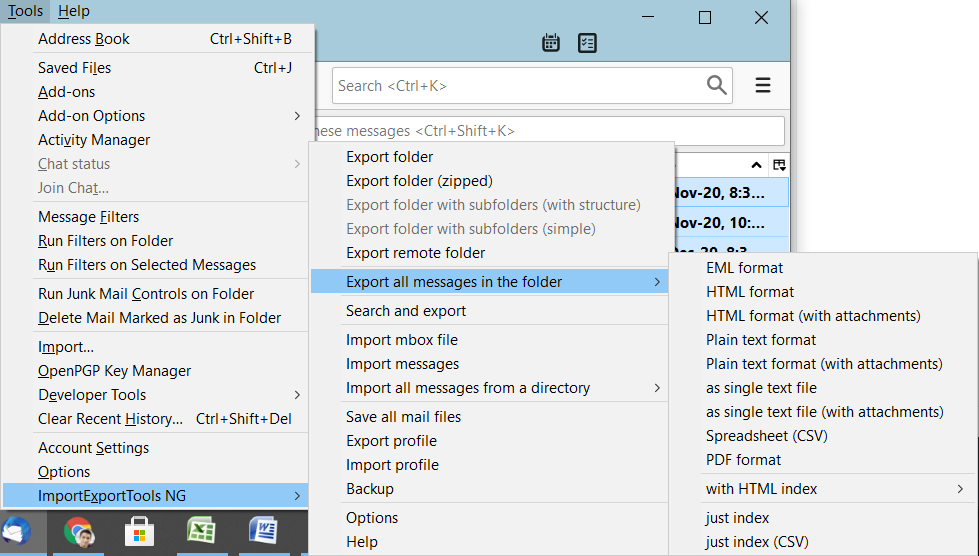The height and width of the screenshot is (556, 979).
Task: Choose HTML format without attachments
Action: (822, 292)
